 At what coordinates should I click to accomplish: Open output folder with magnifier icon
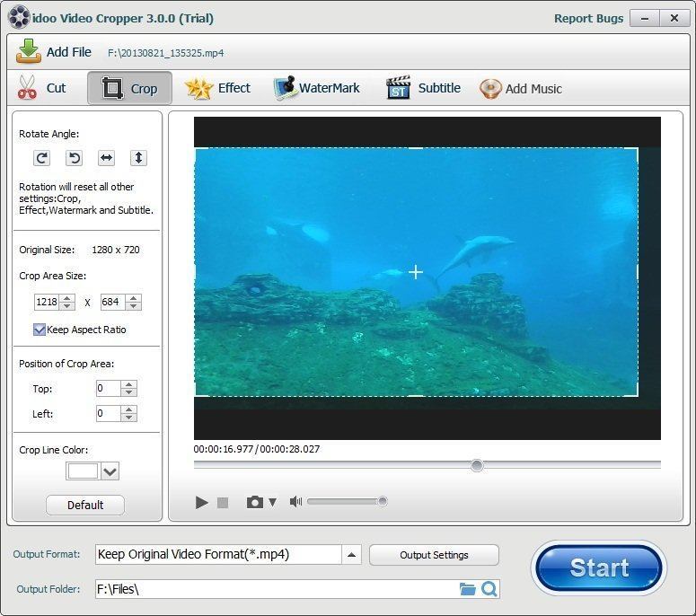pos(489,589)
